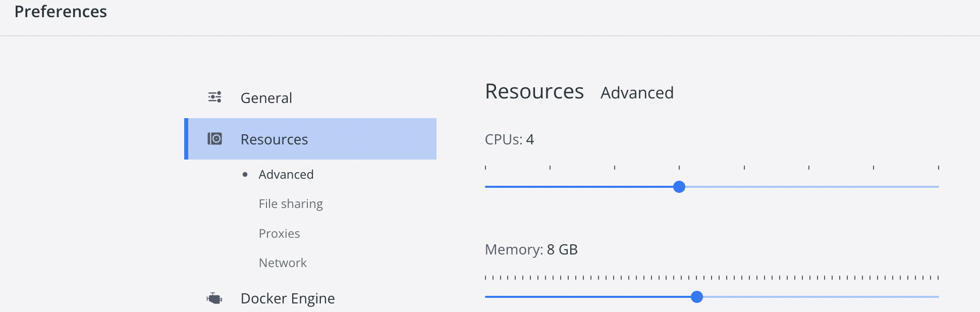980x312 pixels.
Task: Open the General preferences section
Action: (266, 98)
